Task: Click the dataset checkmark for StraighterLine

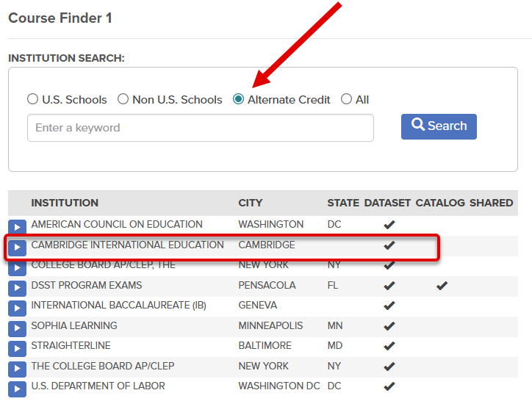Action: (x=389, y=346)
